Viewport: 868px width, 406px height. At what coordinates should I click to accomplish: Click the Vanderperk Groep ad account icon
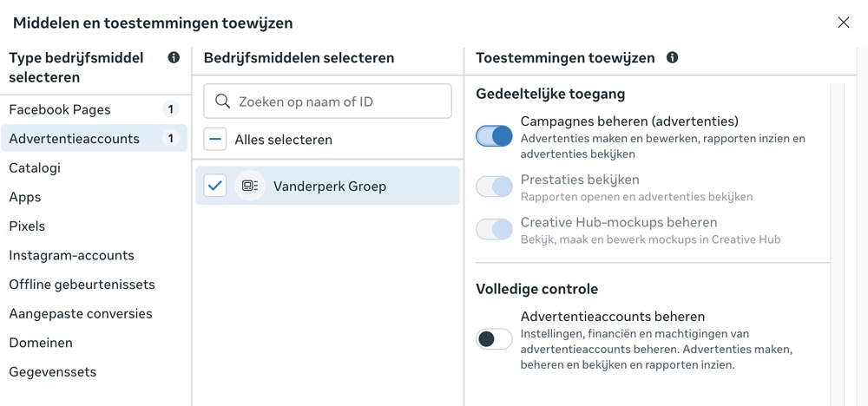(250, 186)
